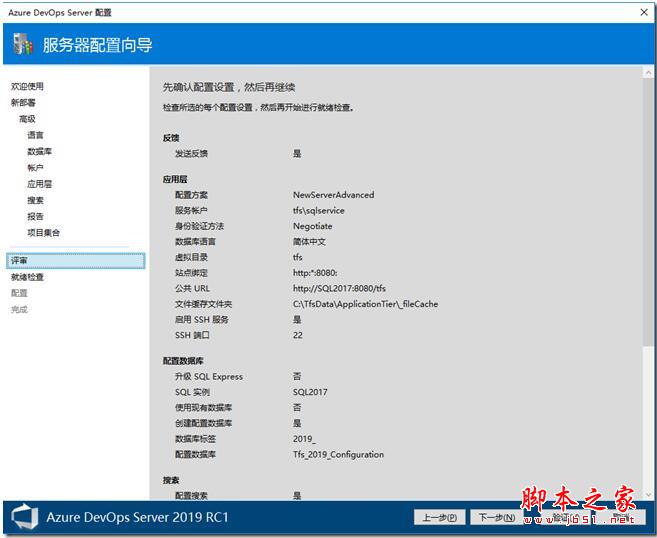This screenshot has height=538, width=657.
Task: Click the heading 先确认配置设置，然后再继续
Action: [x=229, y=87]
